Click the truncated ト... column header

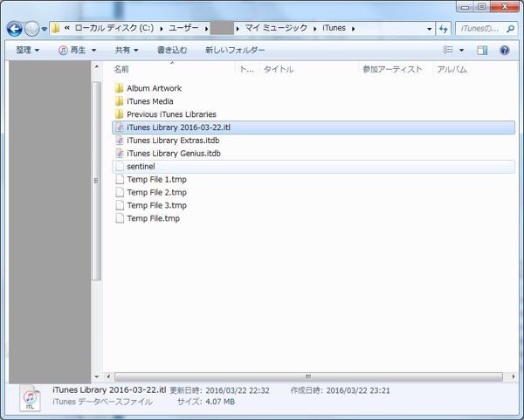click(x=247, y=69)
